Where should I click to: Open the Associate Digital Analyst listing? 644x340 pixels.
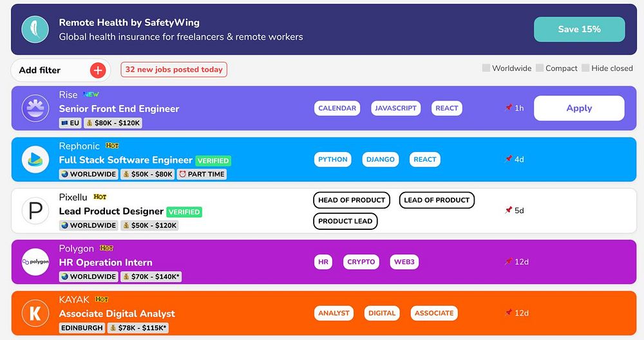pyautogui.click(x=117, y=314)
